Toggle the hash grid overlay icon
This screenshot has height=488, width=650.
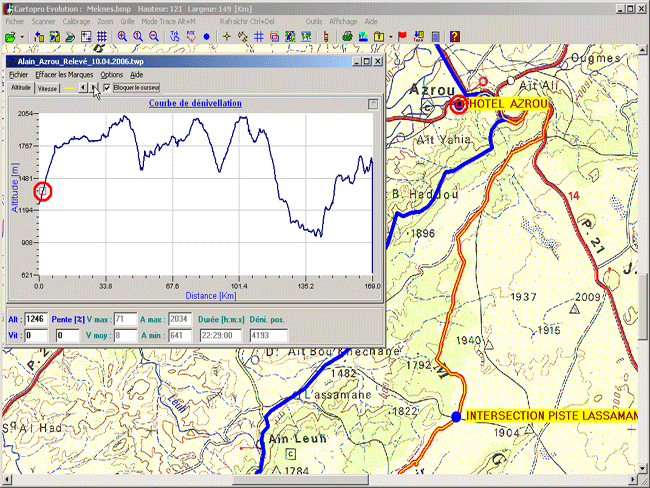(102, 37)
